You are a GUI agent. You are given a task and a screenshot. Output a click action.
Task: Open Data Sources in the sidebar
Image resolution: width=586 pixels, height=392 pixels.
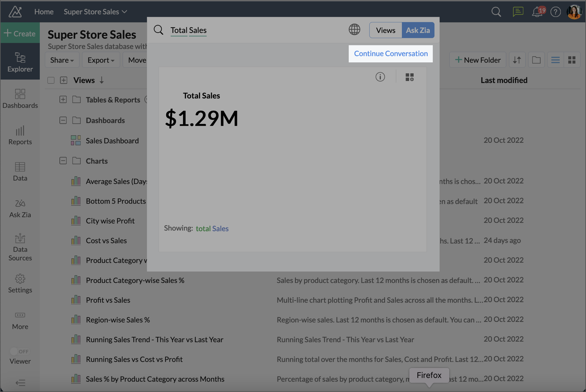(x=20, y=247)
